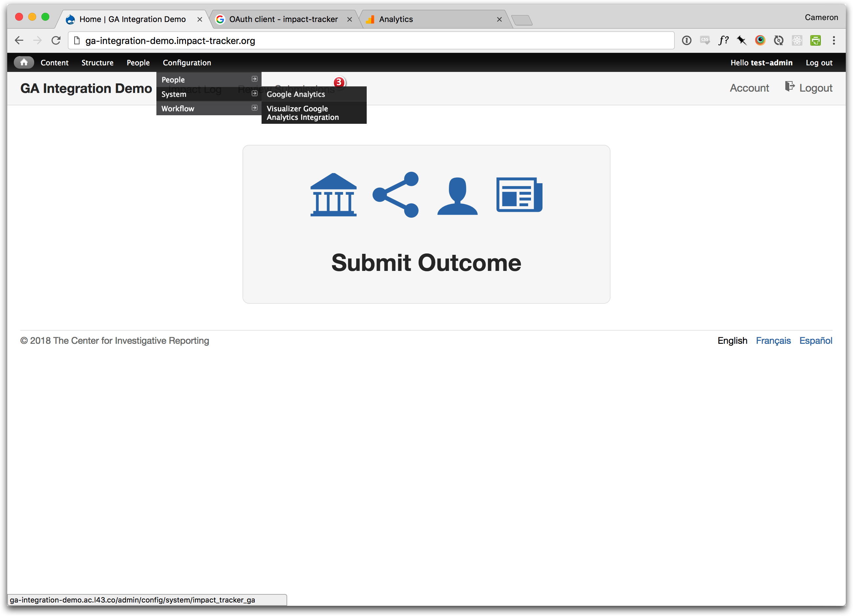Click the blue share icon
Image resolution: width=853 pixels, height=616 pixels.
click(x=396, y=195)
